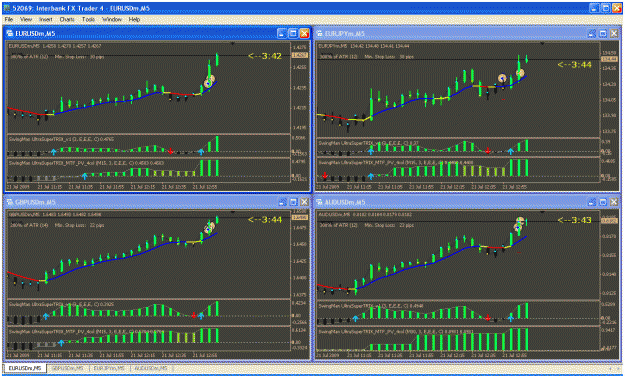
Task: Click the yellow <--3:43 countdown in AUDUSD chart
Action: click(x=574, y=220)
